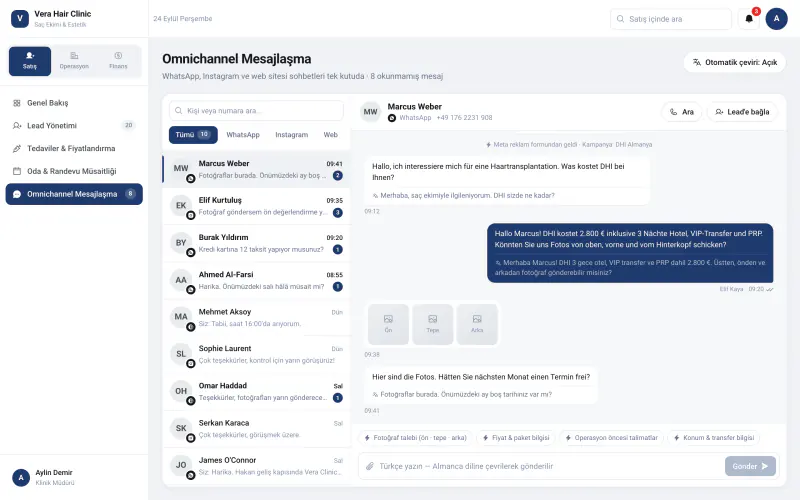Insert Fotoğraf talebi quick reply
800x500 pixels.
(x=416, y=438)
